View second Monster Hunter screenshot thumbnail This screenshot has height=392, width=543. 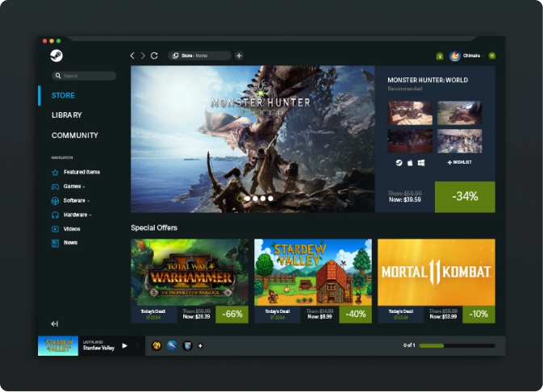[460, 113]
